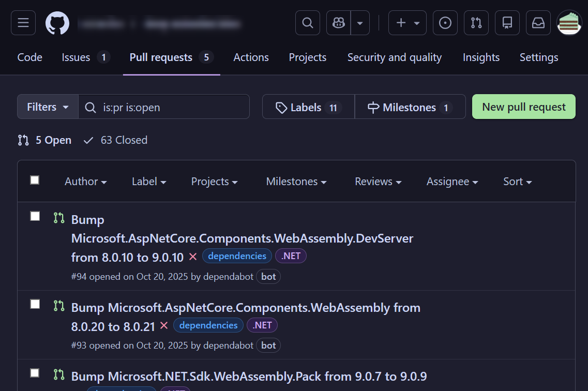Open dependabot author link on #93

(229, 345)
